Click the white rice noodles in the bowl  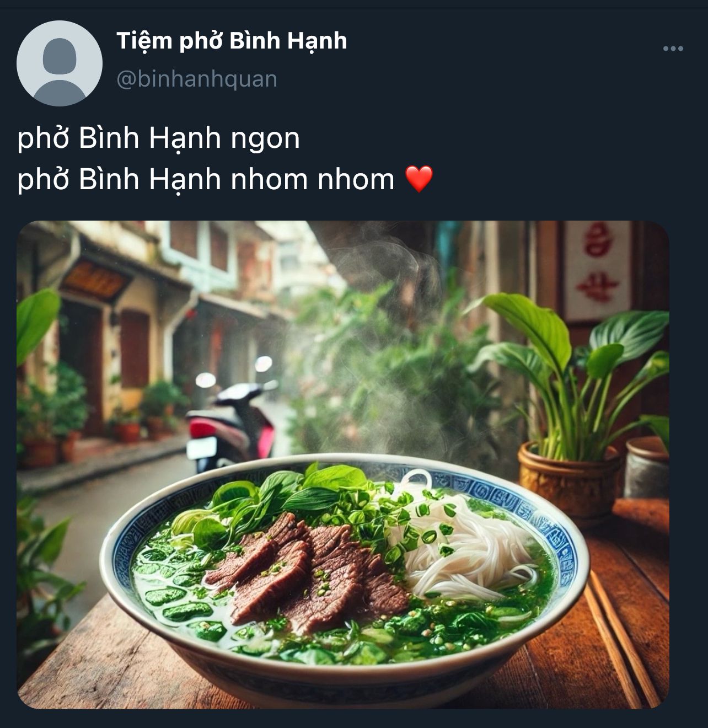(469, 540)
